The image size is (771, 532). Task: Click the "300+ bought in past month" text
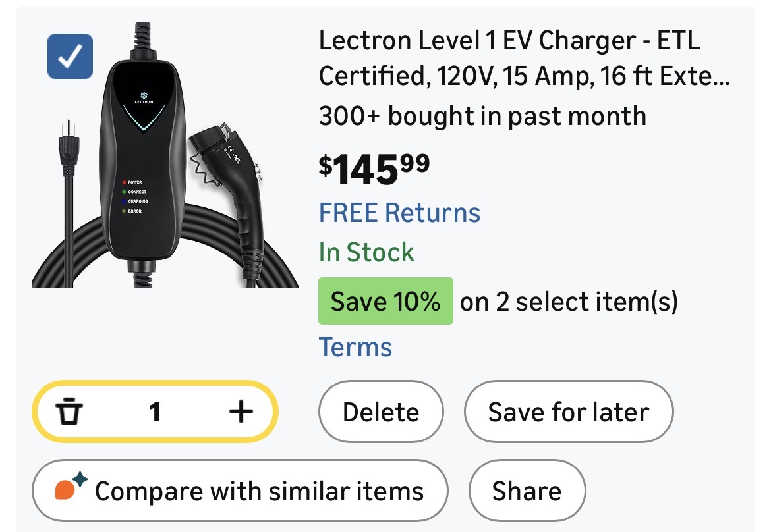point(482,117)
